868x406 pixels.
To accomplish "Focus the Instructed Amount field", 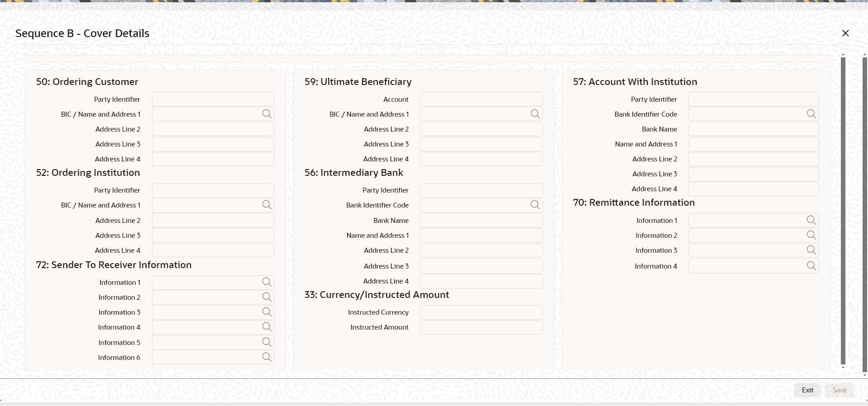I will [x=481, y=327].
